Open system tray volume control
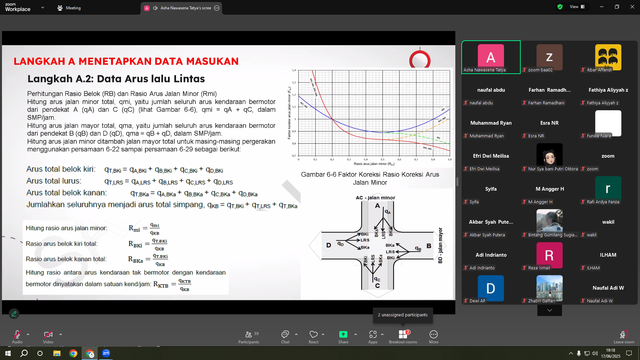Screen dimensions: 640x360 pos(595,353)
